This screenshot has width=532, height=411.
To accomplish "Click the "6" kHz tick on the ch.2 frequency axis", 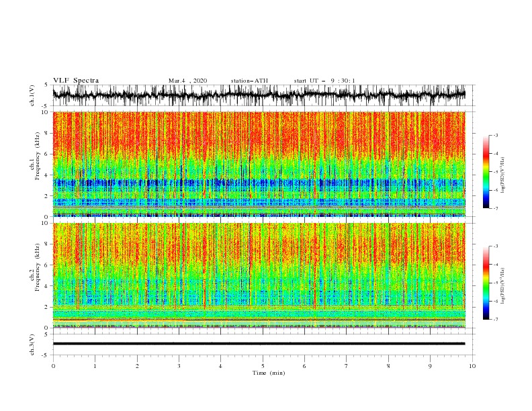I will point(46,265).
